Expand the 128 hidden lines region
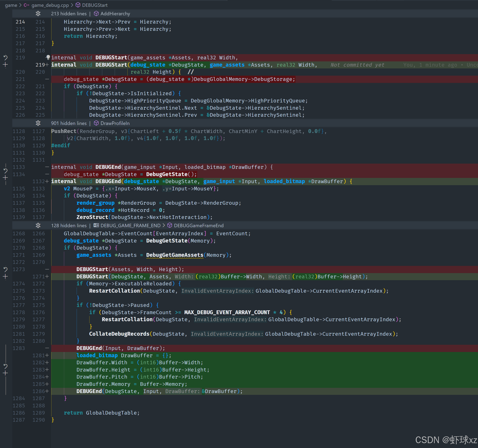Image resolution: width=478 pixels, height=448 pixels. pos(38,226)
